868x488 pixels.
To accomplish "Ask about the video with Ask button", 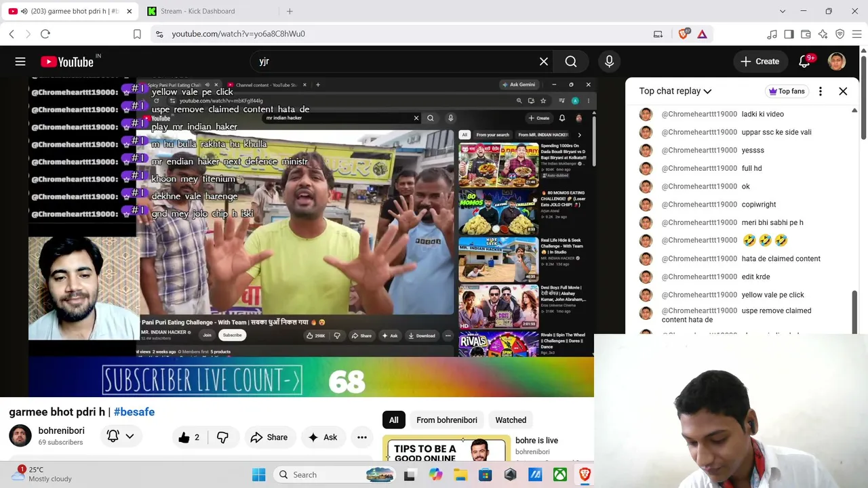I will 323,437.
